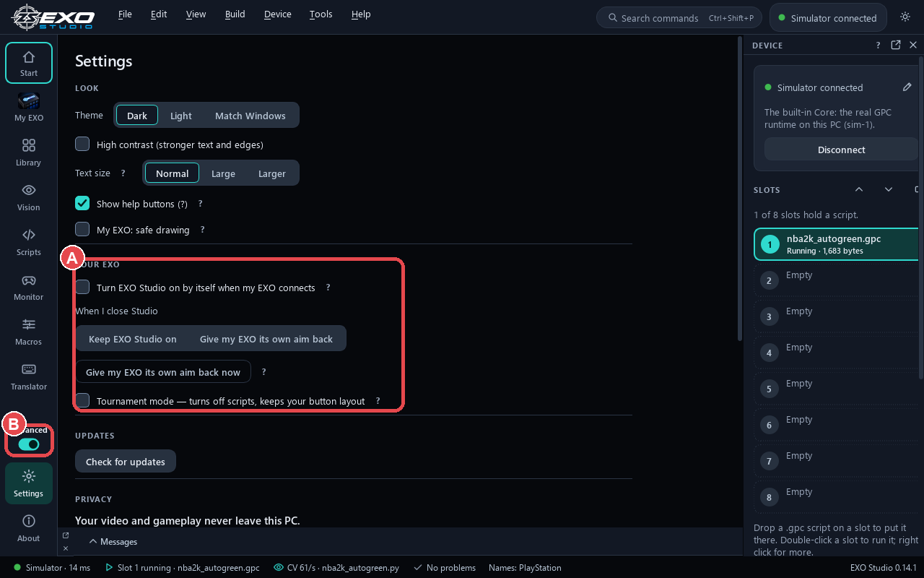Pop out the Messages panel
Screen dimensions: 924x578
coord(66,535)
